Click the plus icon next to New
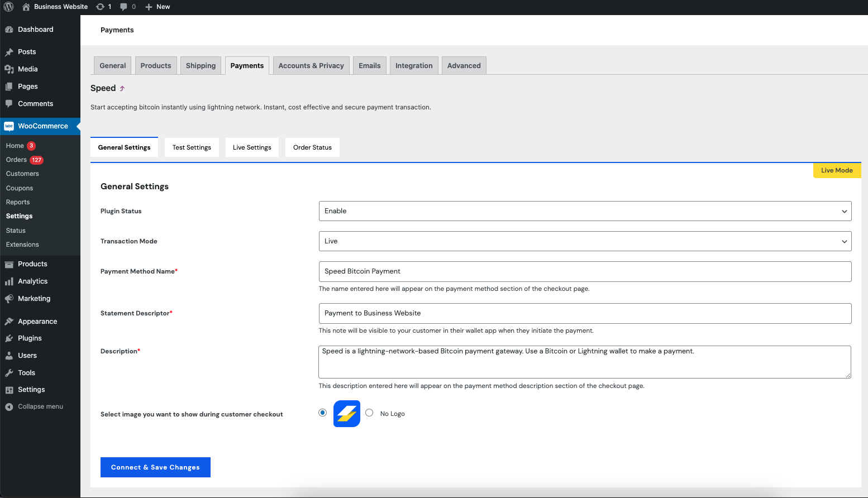This screenshot has height=498, width=868. [x=149, y=7]
